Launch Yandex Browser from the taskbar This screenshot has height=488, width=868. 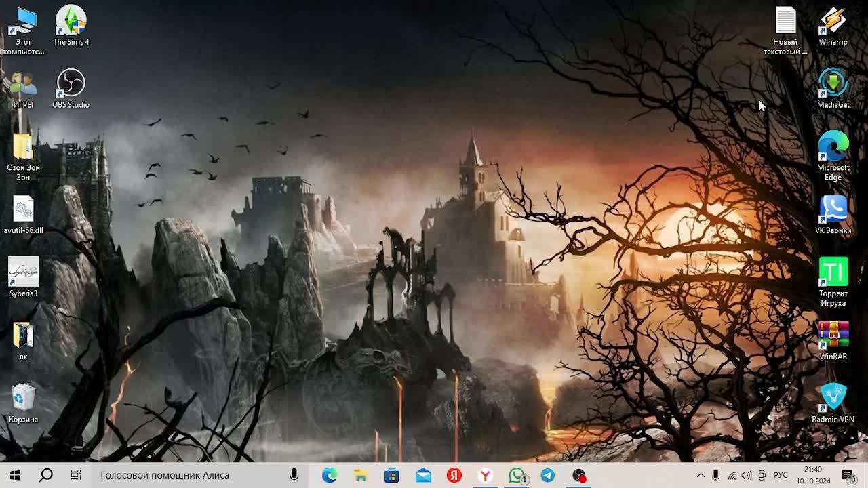(x=486, y=475)
